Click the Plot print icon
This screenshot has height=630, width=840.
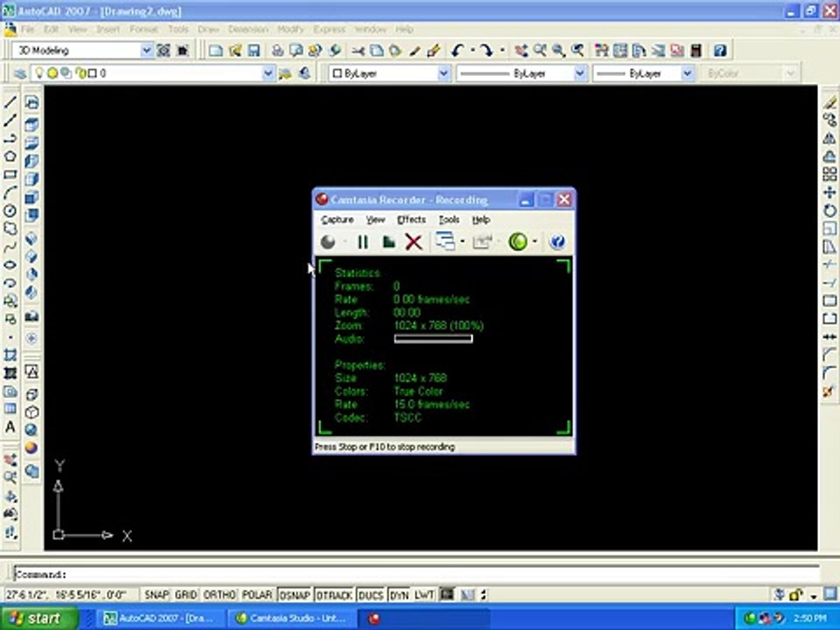point(277,51)
